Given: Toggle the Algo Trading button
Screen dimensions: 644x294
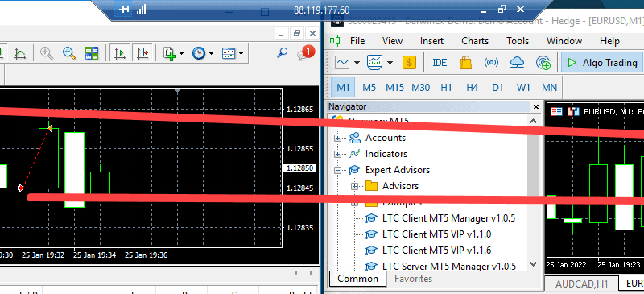Looking at the screenshot, I should coord(601,63).
